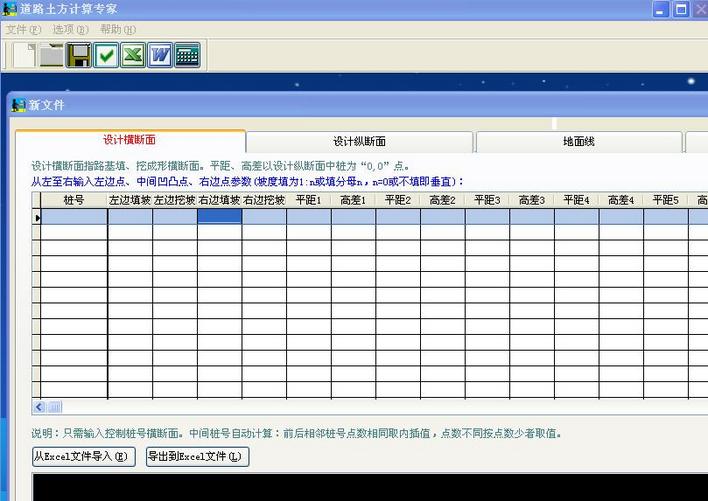This screenshot has width=708, height=501.
Task: Open the calculator toolbar icon
Action: (x=187, y=55)
